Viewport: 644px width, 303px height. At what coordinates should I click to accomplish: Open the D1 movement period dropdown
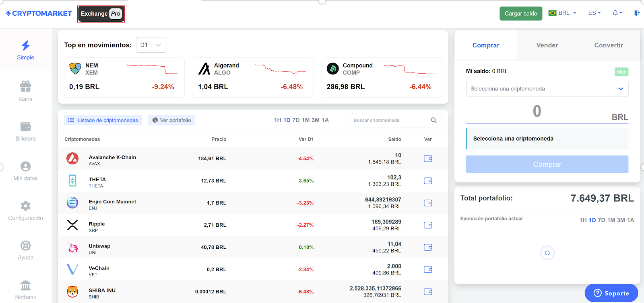151,45
